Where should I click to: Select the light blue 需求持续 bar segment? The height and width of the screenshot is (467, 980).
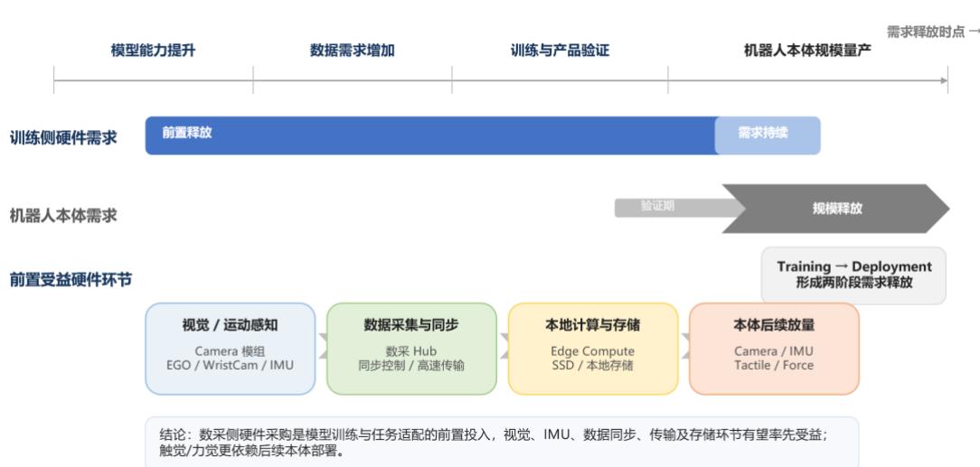[768, 135]
